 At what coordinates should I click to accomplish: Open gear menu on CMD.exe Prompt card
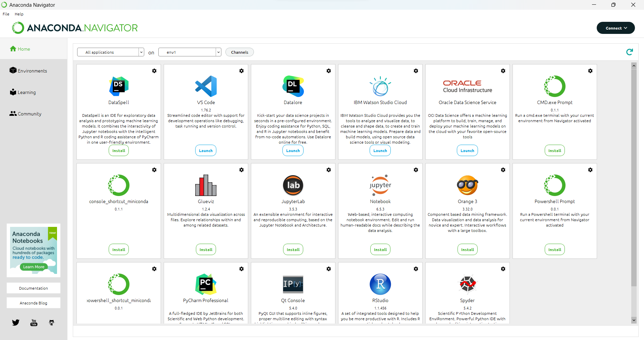tap(590, 71)
